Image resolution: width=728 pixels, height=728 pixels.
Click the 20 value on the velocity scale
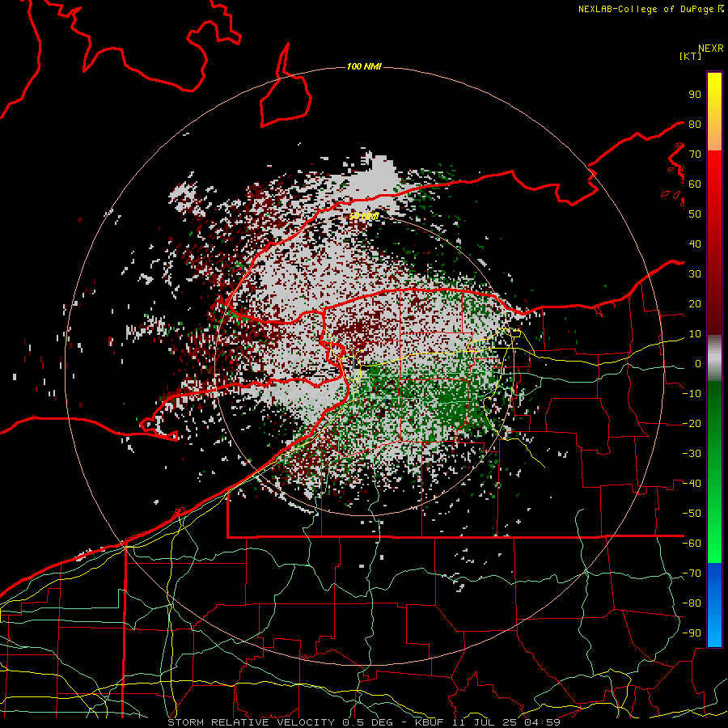tap(695, 303)
